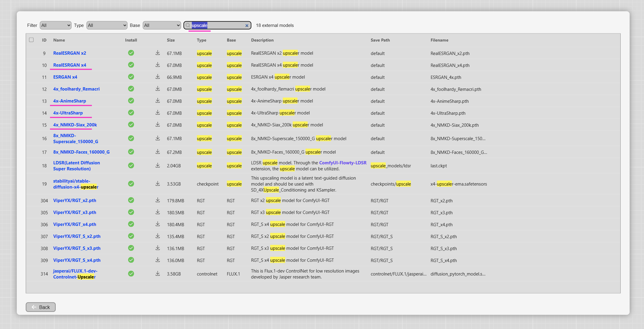Sort by the Size column header
This screenshot has height=329, width=644.
pos(171,40)
